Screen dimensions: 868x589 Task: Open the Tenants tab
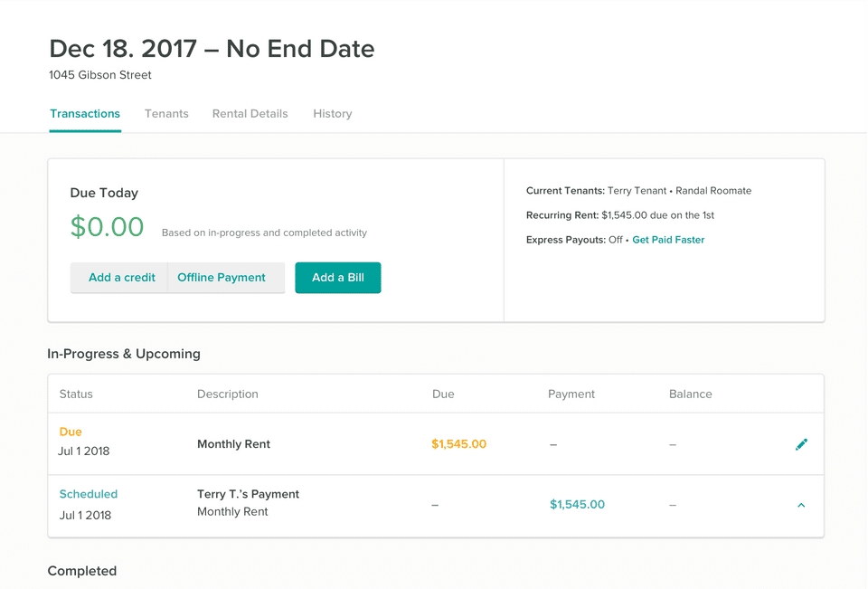[x=166, y=114]
